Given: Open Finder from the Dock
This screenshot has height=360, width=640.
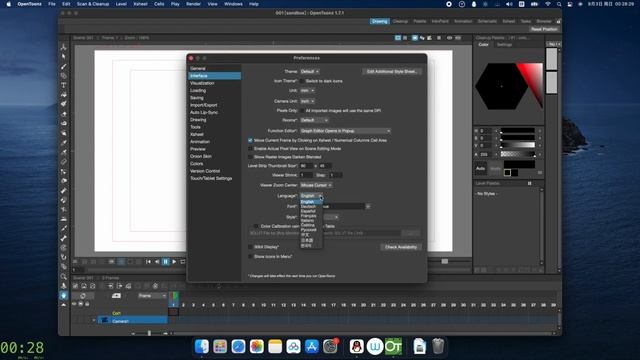Looking at the screenshot, I should 202,347.
